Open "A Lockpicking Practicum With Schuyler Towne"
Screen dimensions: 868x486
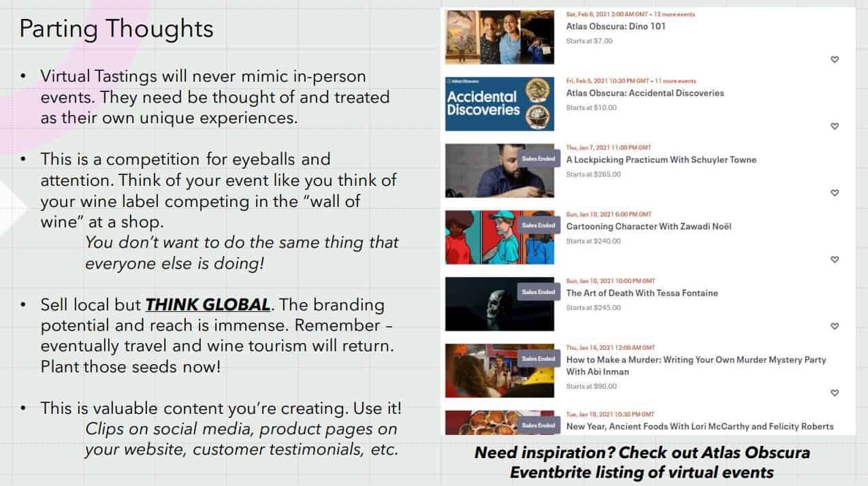[x=661, y=160]
